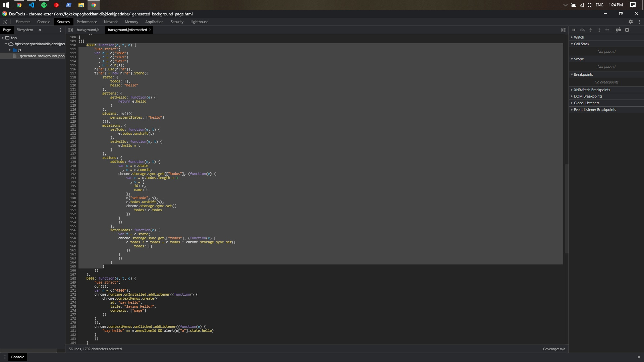This screenshot has width=644, height=362.
Task: Open Security panel tab
Action: point(177,22)
